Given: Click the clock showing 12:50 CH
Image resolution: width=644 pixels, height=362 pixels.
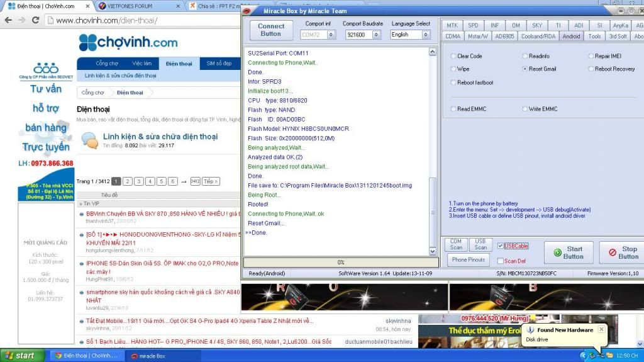Looking at the screenshot, I should 627,356.
